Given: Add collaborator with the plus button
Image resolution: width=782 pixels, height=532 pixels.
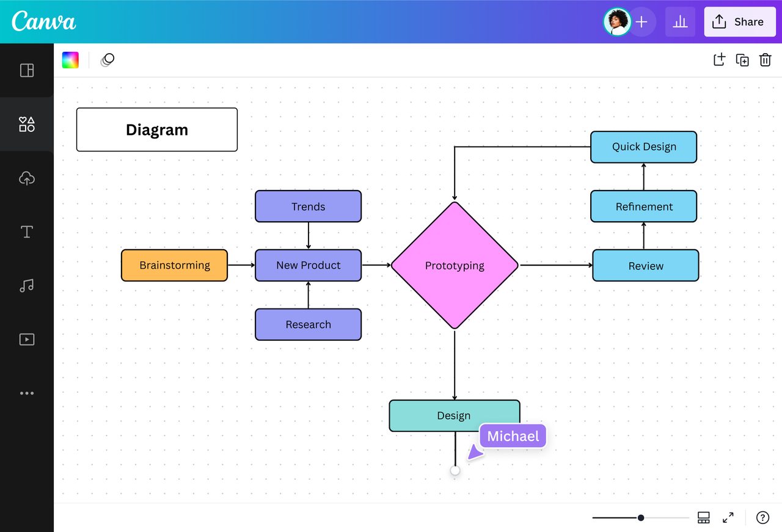Looking at the screenshot, I should [x=641, y=22].
